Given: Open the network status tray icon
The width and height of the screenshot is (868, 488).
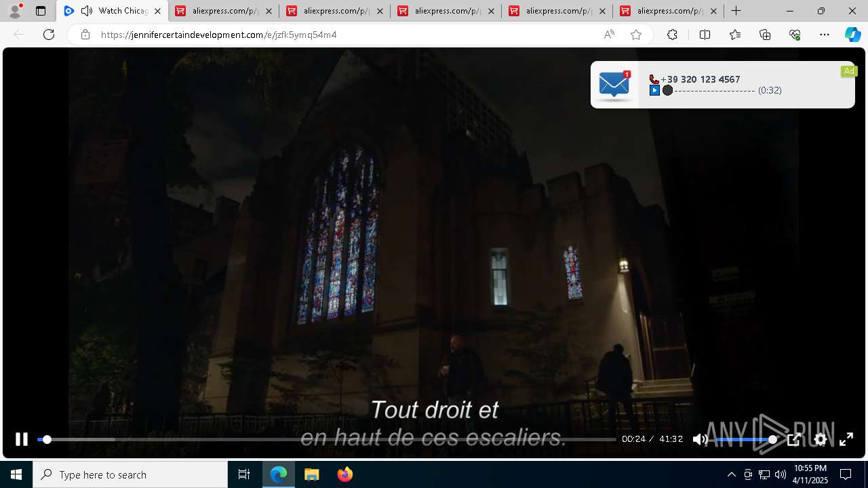Looking at the screenshot, I should (764, 474).
